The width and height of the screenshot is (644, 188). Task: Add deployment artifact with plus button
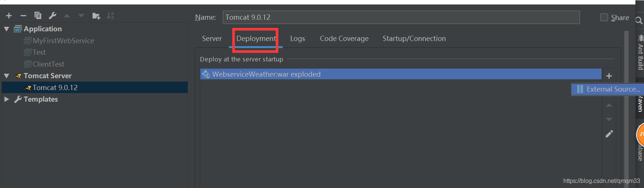tap(609, 76)
